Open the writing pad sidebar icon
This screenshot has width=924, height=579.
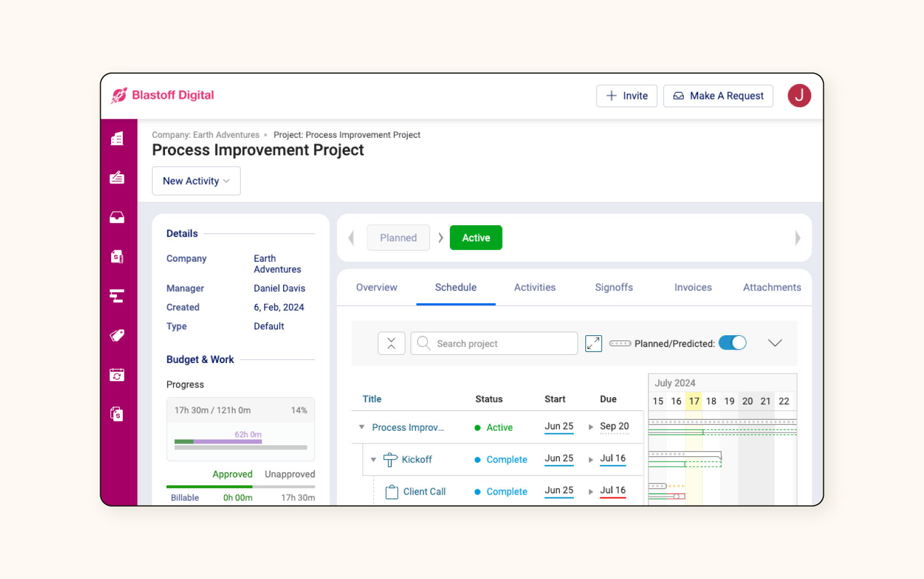(x=117, y=178)
